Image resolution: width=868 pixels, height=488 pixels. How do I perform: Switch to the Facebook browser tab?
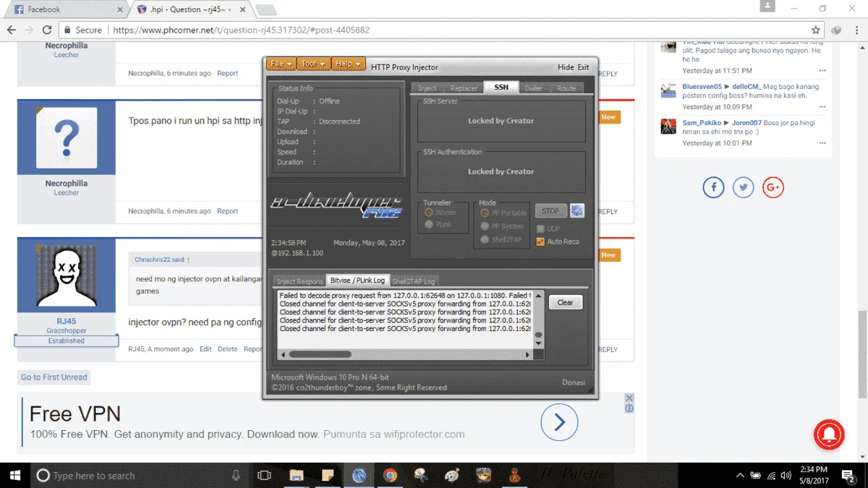point(66,9)
